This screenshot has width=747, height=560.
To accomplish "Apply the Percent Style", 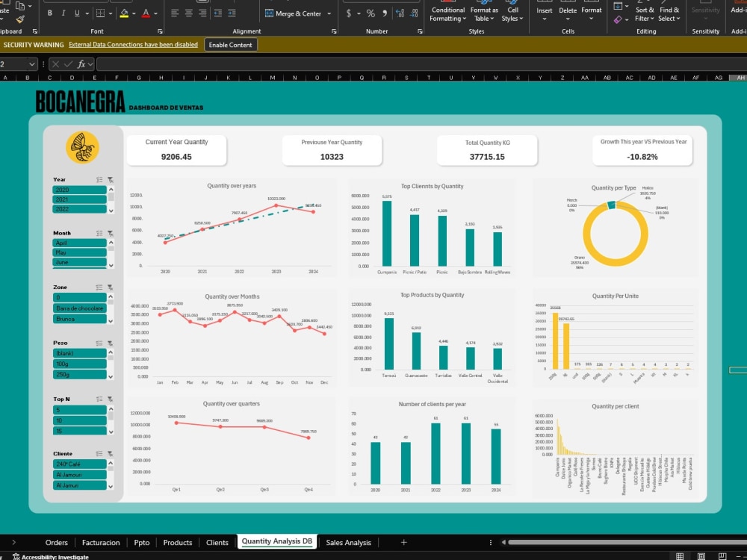I will click(x=371, y=13).
